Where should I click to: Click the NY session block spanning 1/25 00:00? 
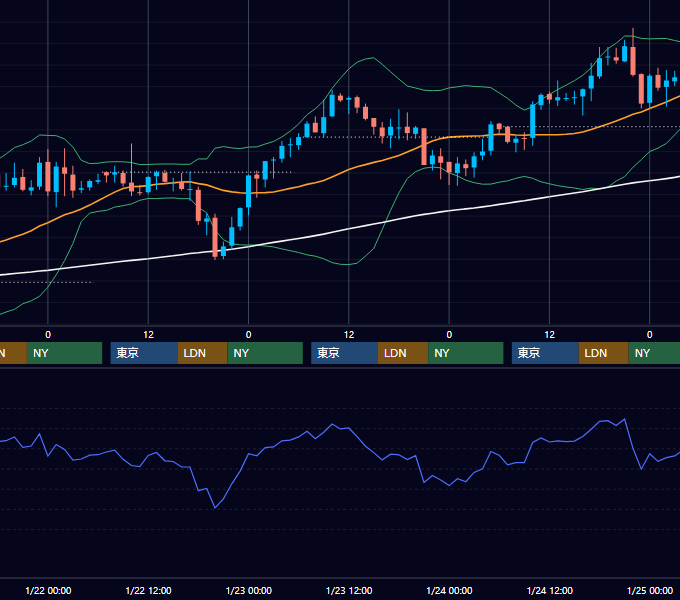coord(654,353)
